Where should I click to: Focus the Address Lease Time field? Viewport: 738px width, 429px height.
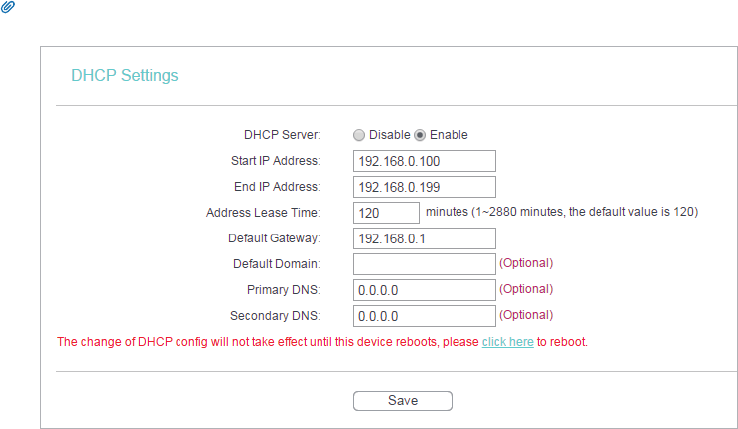386,213
